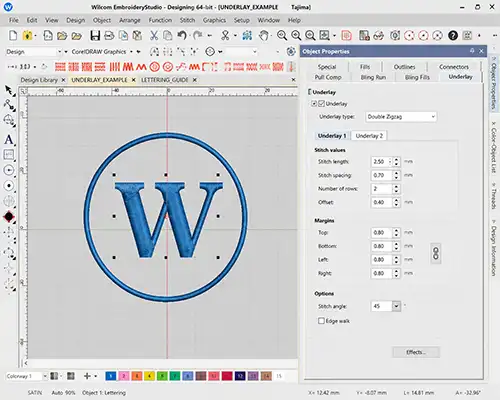This screenshot has height=400, width=500.
Task: Click the Save floppy disk icon
Action: (x=95, y=35)
